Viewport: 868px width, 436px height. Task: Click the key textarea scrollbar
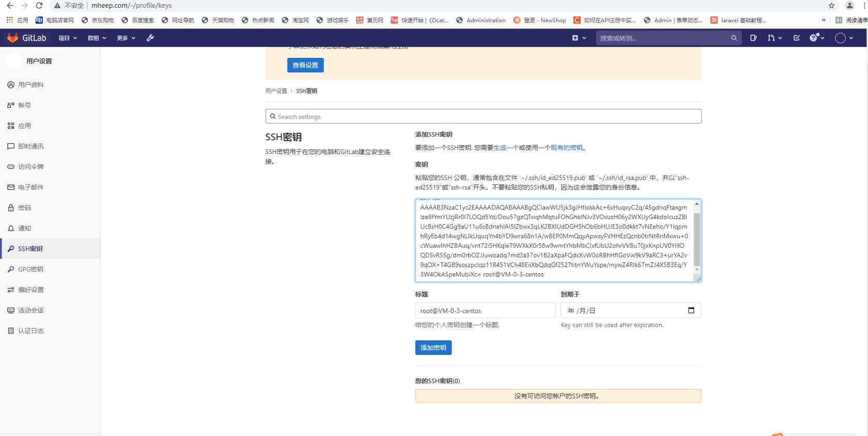(697, 238)
